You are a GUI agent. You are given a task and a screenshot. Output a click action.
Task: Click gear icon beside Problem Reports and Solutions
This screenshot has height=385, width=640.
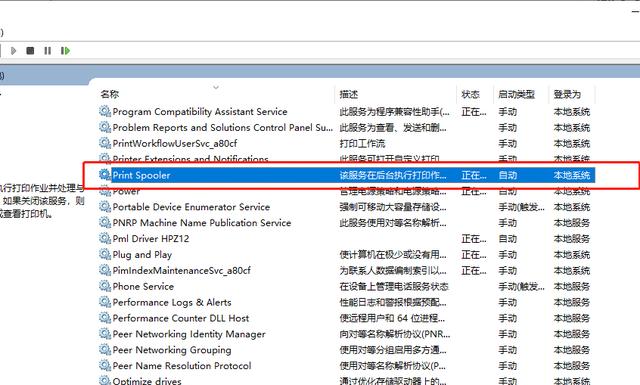click(105, 127)
